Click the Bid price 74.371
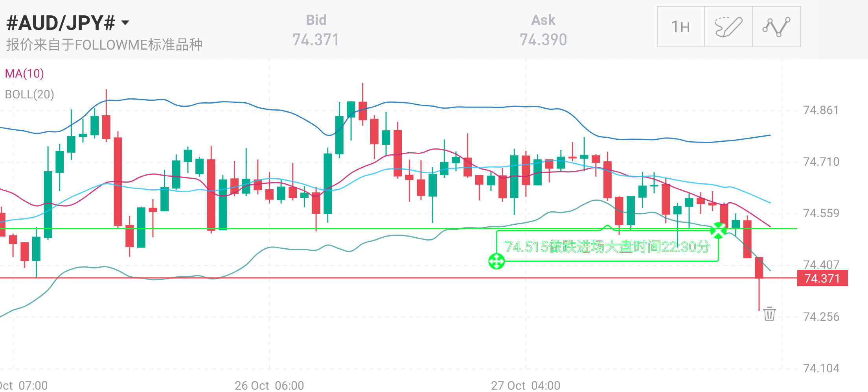 click(x=316, y=39)
